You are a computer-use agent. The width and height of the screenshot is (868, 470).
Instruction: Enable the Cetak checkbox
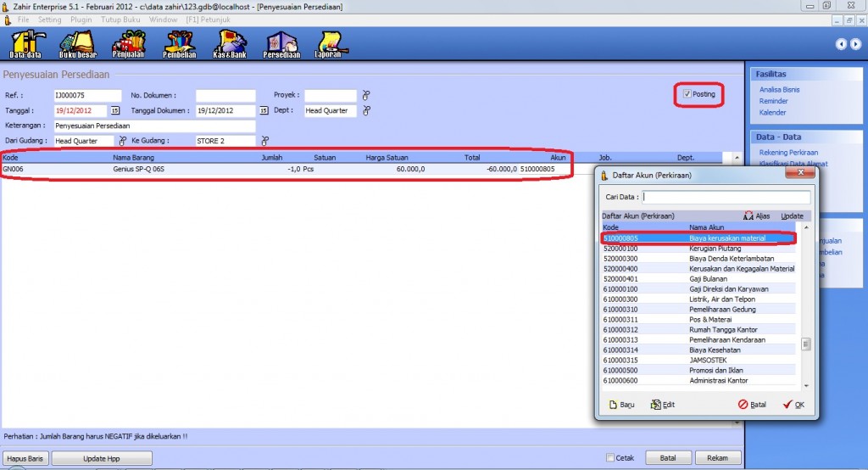(611, 458)
